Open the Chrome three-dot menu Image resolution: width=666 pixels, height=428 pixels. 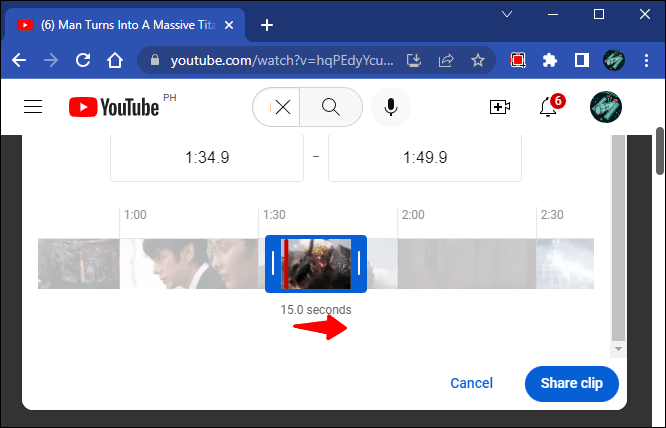pyautogui.click(x=646, y=60)
